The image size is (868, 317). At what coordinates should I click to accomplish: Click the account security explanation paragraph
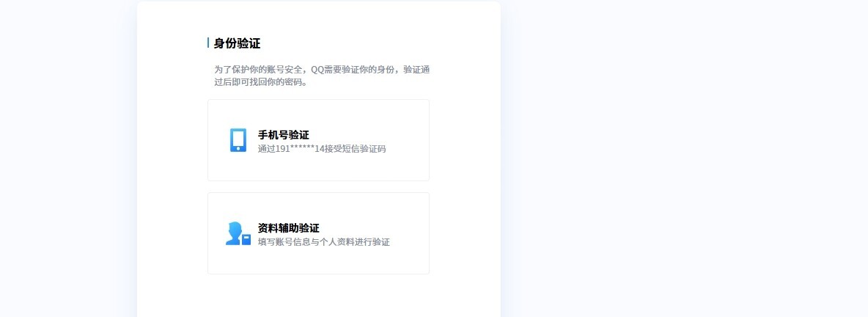322,76
